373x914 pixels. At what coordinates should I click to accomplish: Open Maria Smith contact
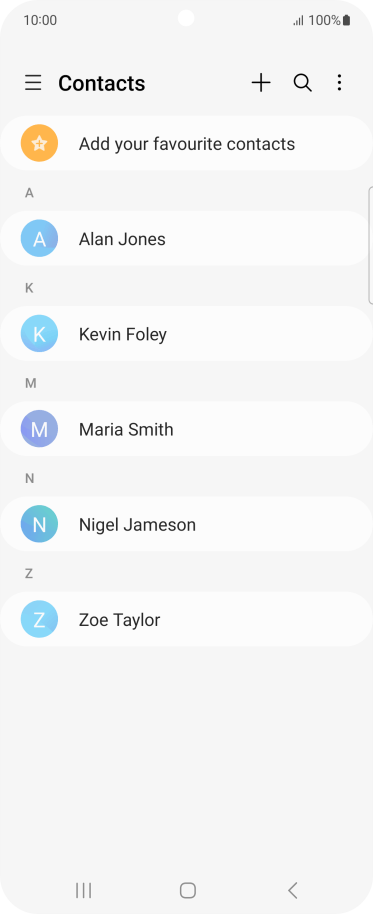click(x=186, y=429)
